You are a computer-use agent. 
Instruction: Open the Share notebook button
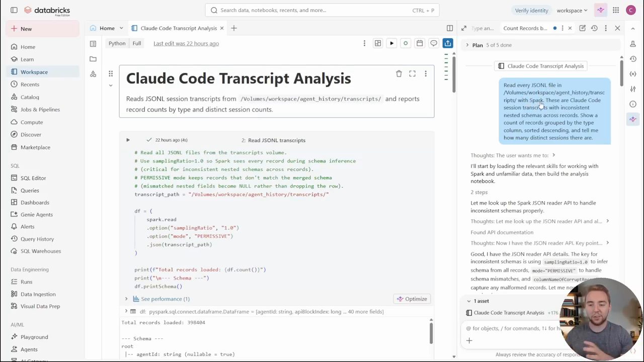tap(447, 43)
